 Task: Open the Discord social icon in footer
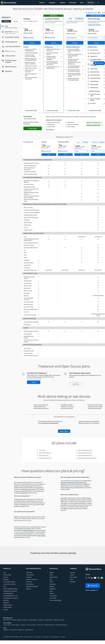102,578
